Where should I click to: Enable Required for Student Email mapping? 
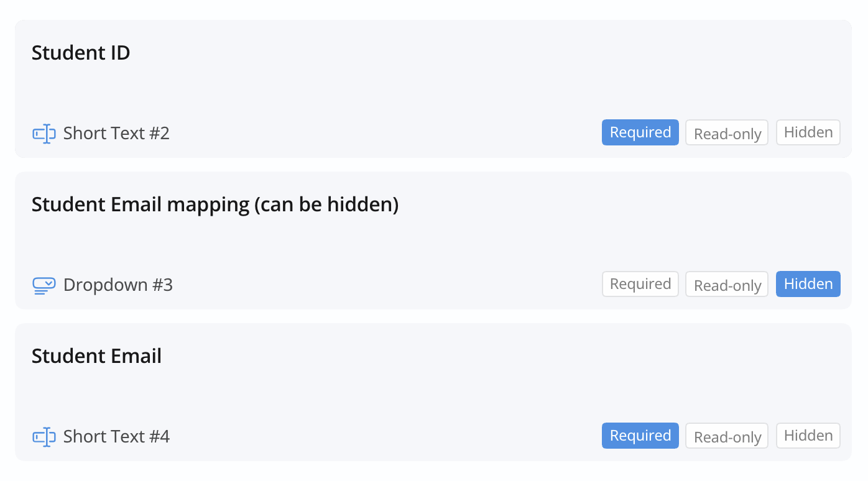(640, 284)
